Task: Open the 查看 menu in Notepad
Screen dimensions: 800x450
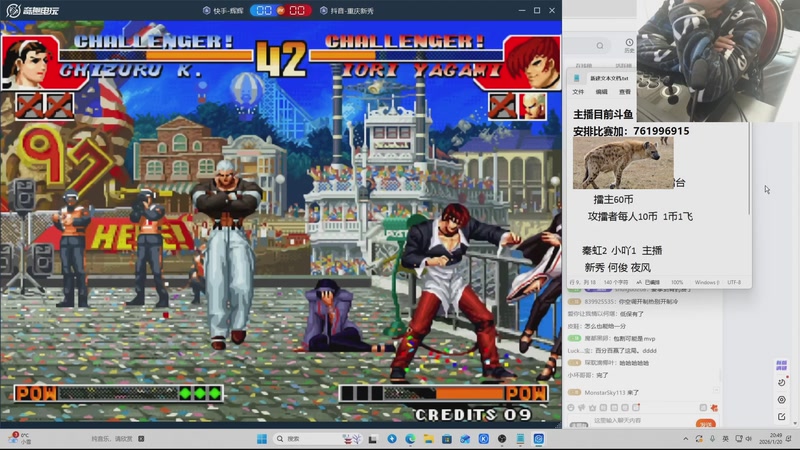Action: coord(624,92)
